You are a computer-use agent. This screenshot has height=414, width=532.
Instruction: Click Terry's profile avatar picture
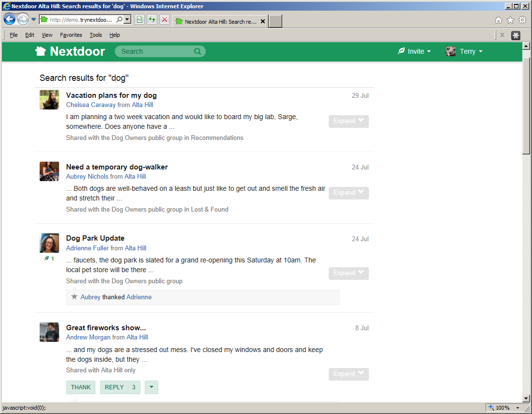coord(450,51)
